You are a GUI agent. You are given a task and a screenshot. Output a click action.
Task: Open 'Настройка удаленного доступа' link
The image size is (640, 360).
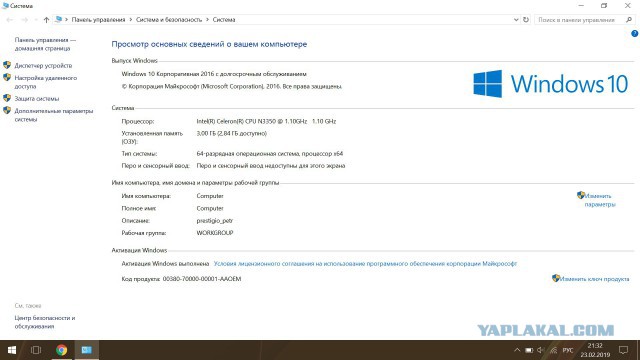pos(46,82)
